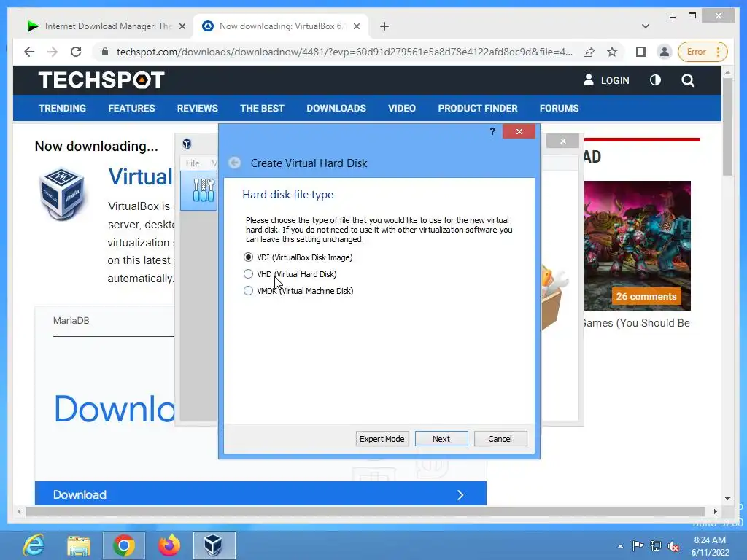
Task: Click Expert Mode button
Action: (382, 438)
